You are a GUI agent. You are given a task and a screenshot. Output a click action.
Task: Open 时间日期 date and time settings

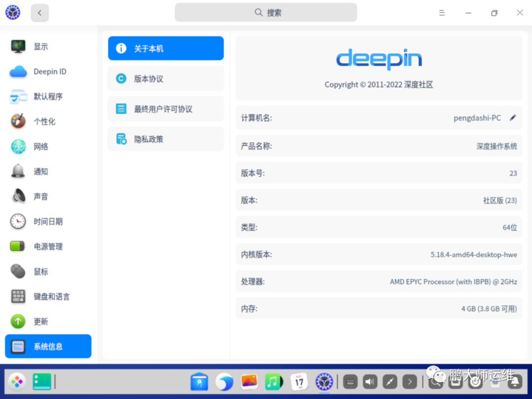coord(48,222)
